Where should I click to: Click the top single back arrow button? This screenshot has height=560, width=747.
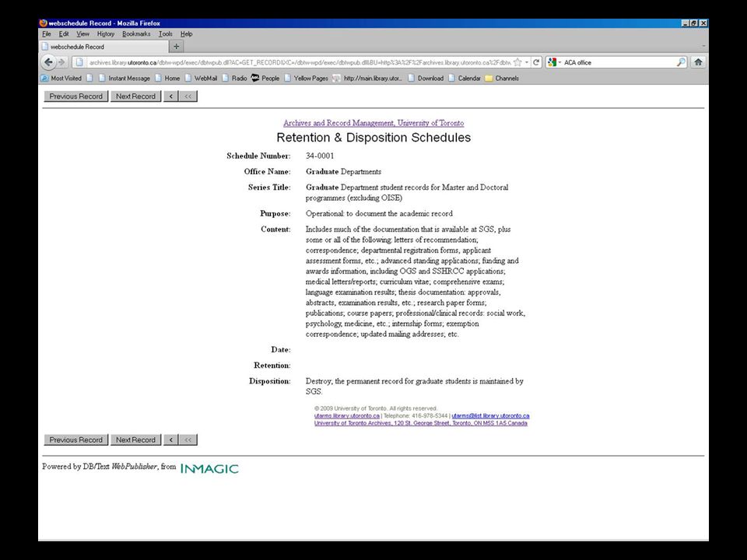pyautogui.click(x=171, y=96)
